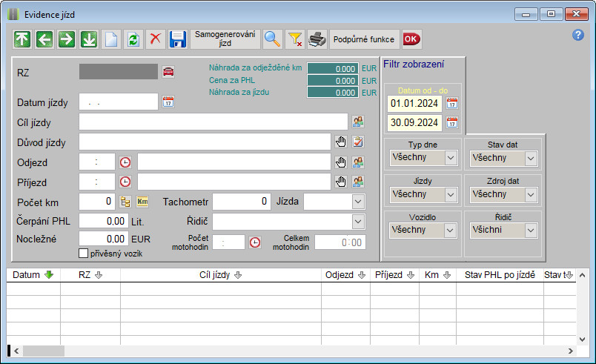596x364 pixels.
Task: Click the Cíl jízdy input field
Action: tap(213, 122)
